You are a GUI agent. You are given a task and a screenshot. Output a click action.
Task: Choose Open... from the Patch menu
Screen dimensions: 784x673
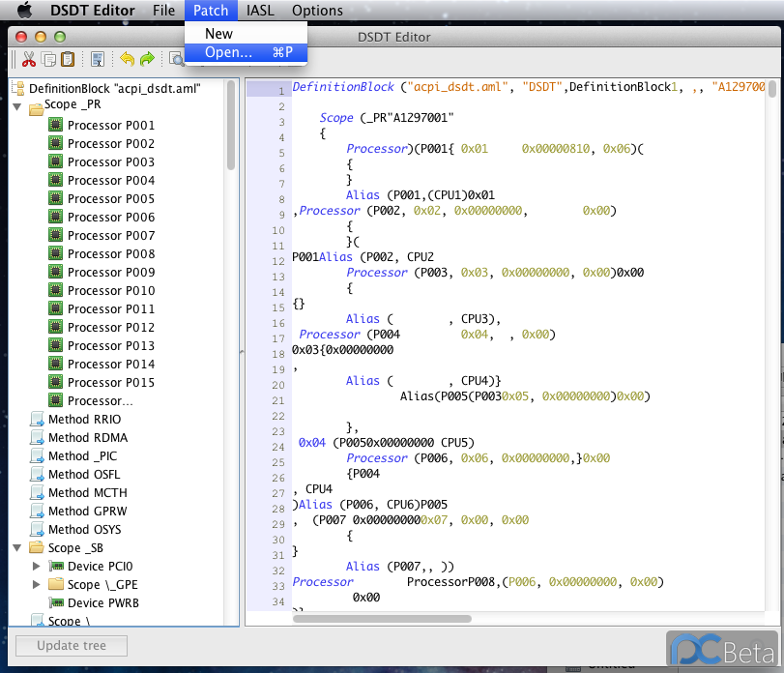[x=229, y=52]
